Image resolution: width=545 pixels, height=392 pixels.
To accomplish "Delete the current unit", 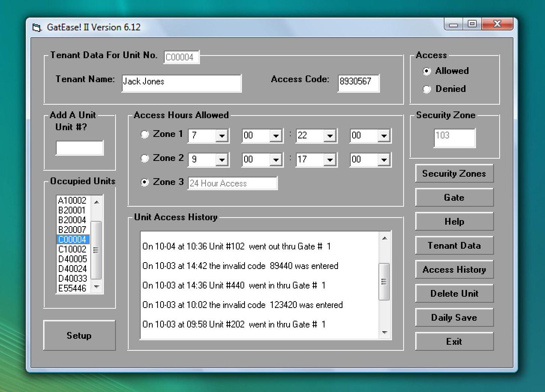I will pyautogui.click(x=454, y=293).
